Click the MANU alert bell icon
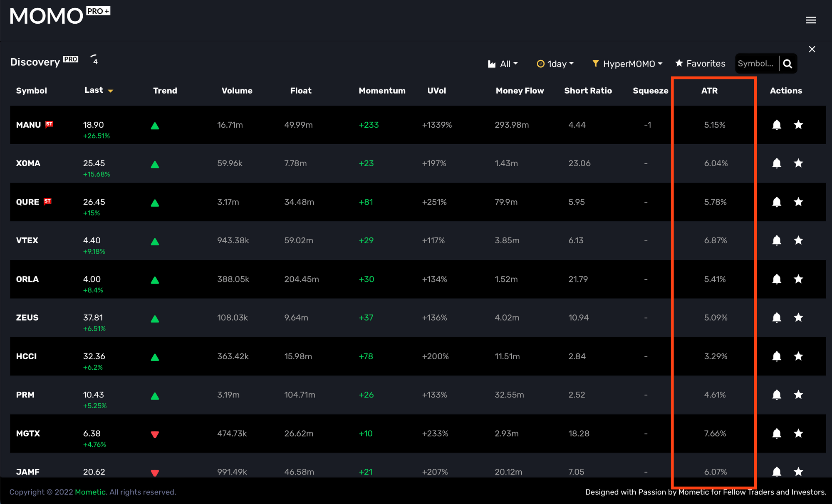The height and width of the screenshot is (504, 832). click(x=776, y=125)
